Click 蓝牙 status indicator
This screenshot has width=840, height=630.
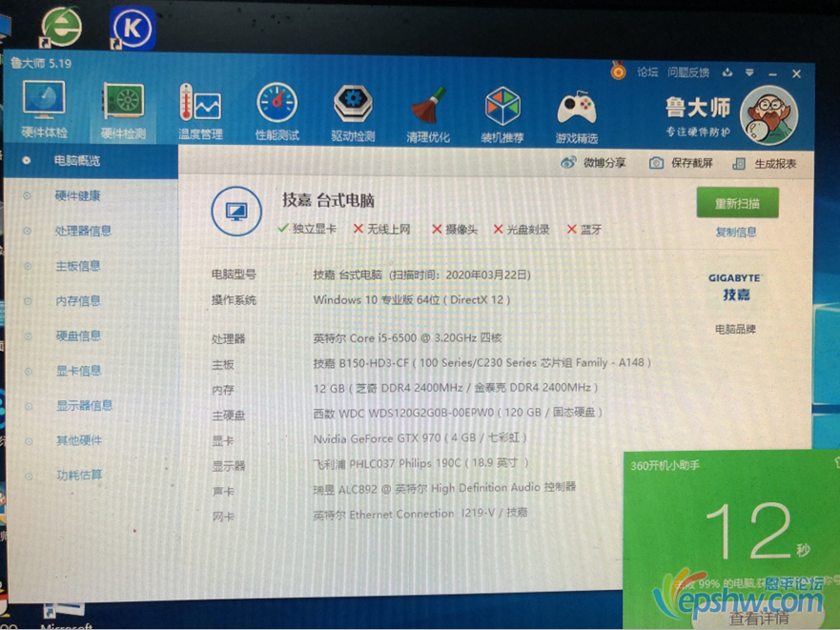pos(584,230)
